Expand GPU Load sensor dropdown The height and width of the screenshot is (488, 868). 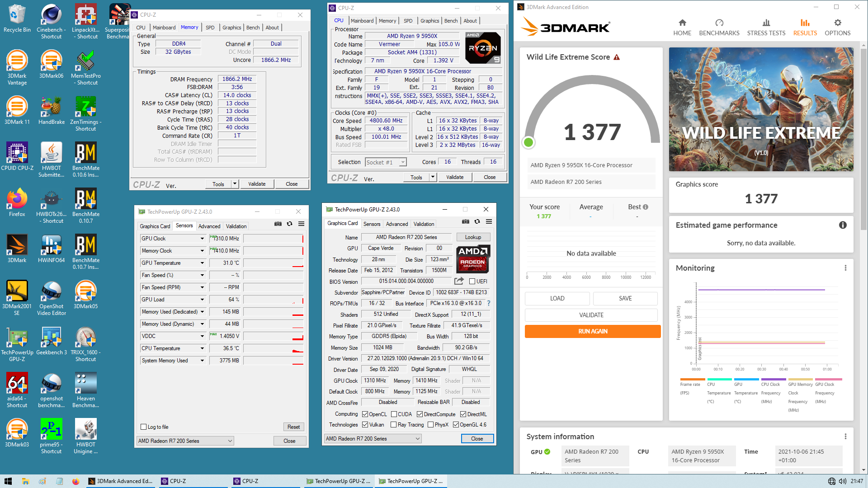click(202, 300)
